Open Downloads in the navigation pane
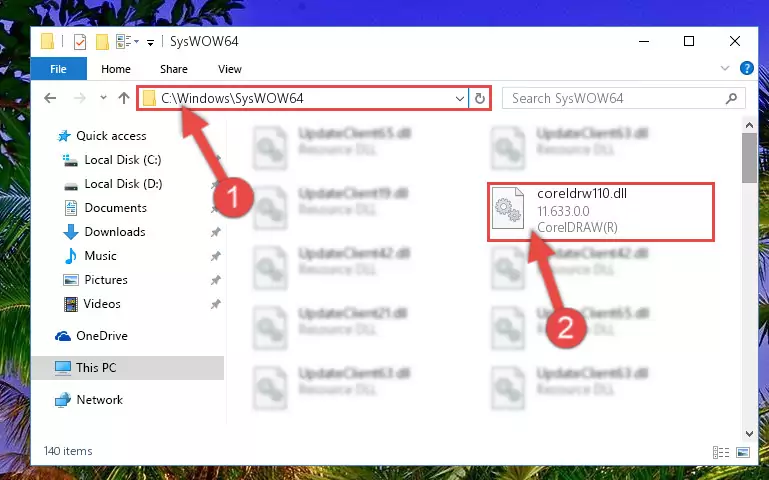 (x=115, y=232)
